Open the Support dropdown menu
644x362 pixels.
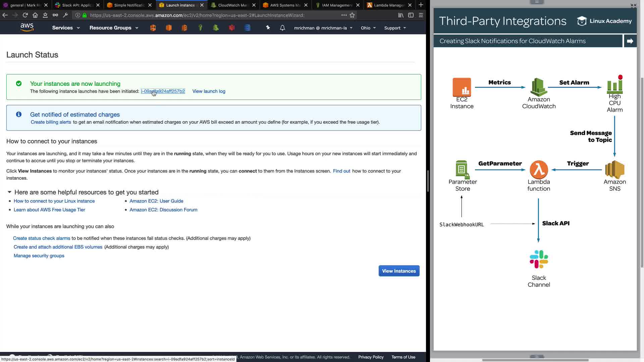click(x=395, y=28)
